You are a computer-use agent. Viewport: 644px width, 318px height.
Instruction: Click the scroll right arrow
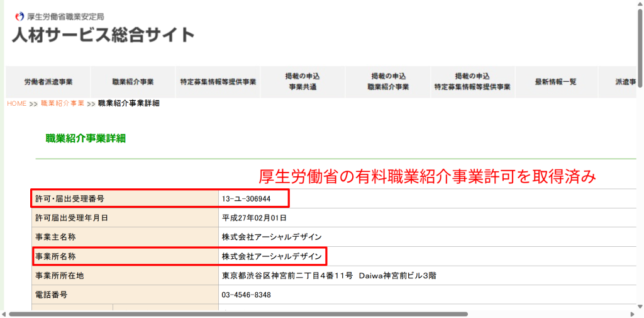[x=633, y=314]
